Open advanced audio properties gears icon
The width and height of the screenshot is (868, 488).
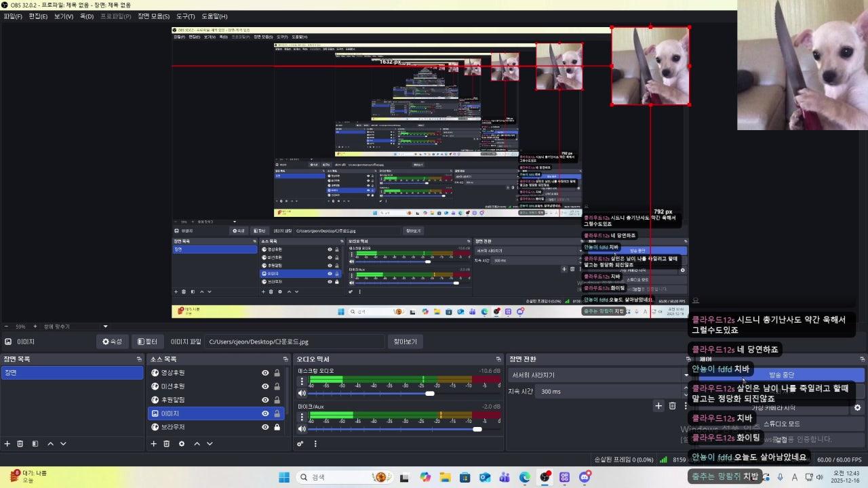click(300, 444)
